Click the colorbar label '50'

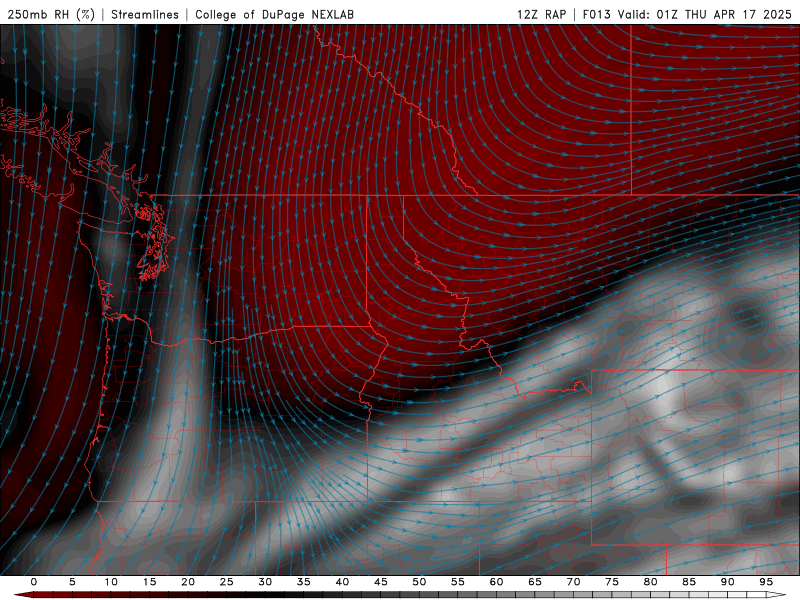(x=419, y=582)
